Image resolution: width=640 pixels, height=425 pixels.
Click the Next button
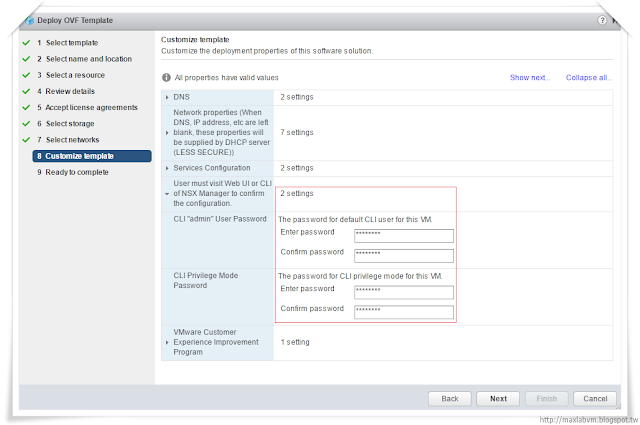[x=498, y=398]
